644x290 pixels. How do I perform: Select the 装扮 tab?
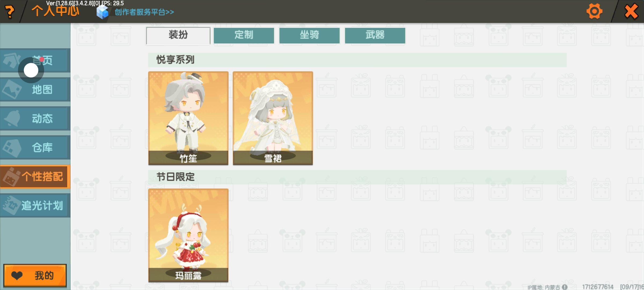(178, 35)
